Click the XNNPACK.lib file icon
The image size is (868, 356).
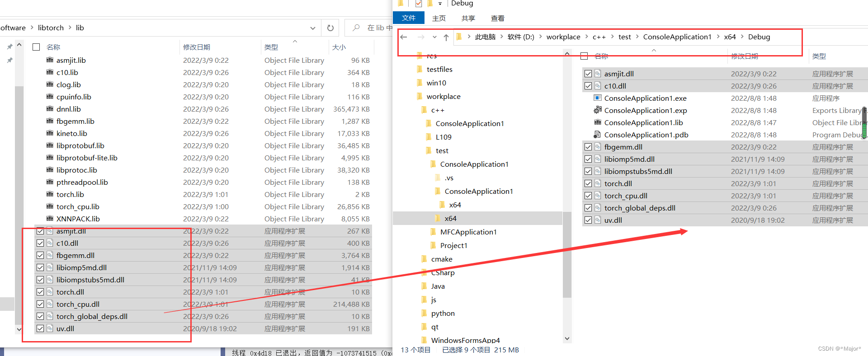click(50, 218)
